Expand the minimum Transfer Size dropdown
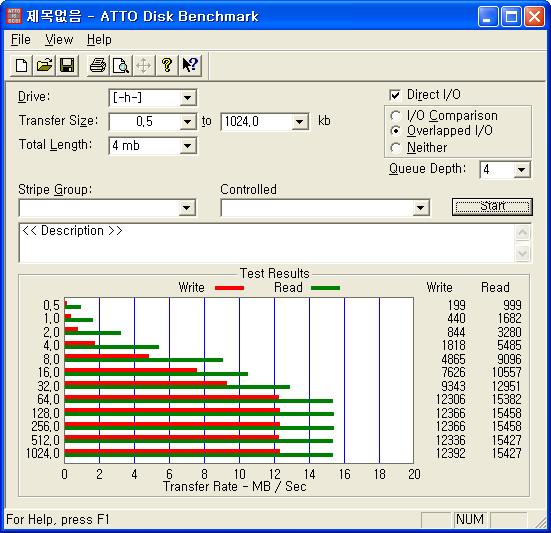 pyautogui.click(x=188, y=122)
